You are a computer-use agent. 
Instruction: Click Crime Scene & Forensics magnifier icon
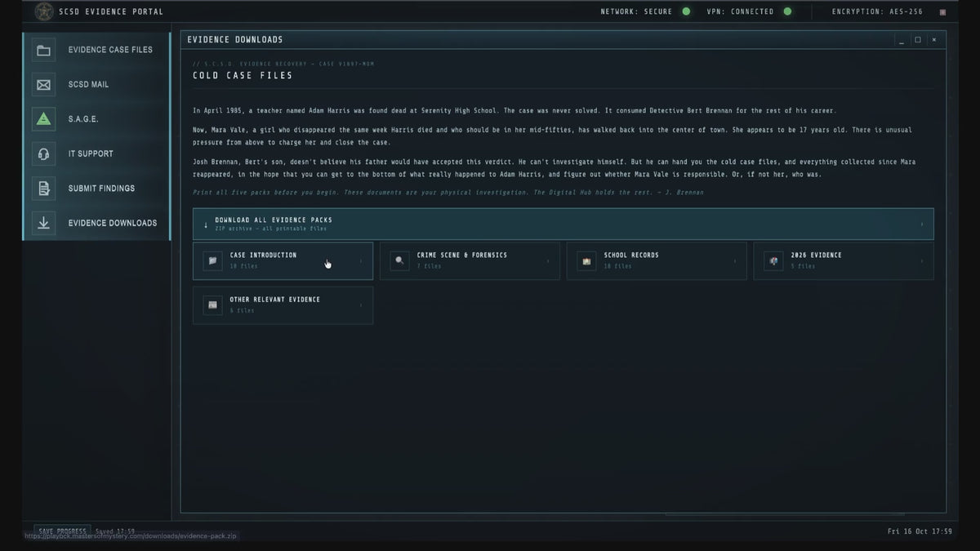(x=399, y=260)
